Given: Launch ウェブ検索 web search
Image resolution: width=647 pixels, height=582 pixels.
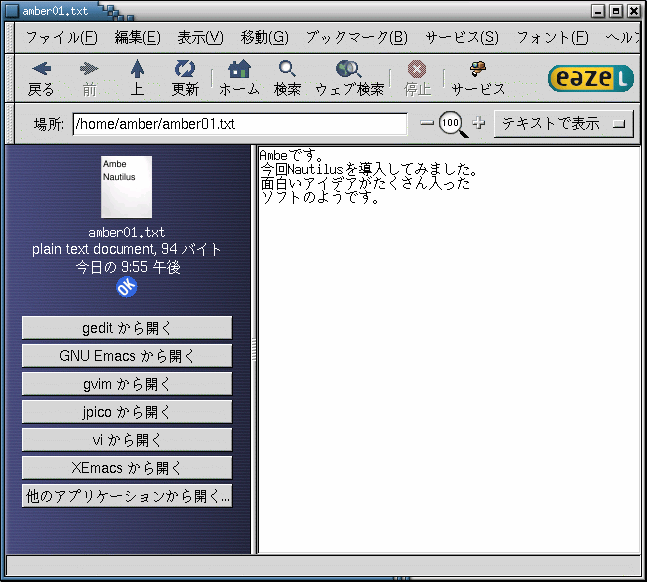Looking at the screenshot, I should click(x=349, y=77).
